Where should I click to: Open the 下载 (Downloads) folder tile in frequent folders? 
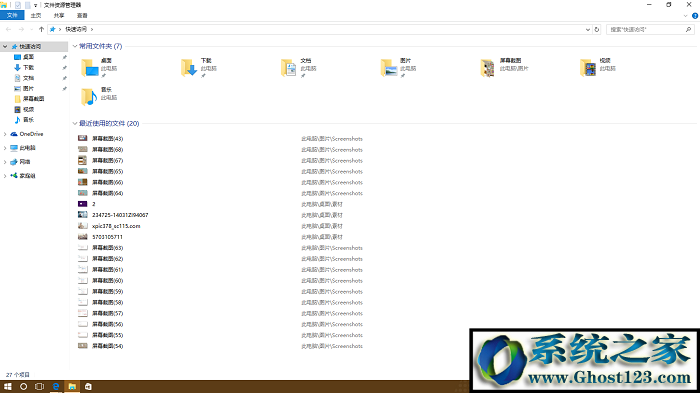199,67
